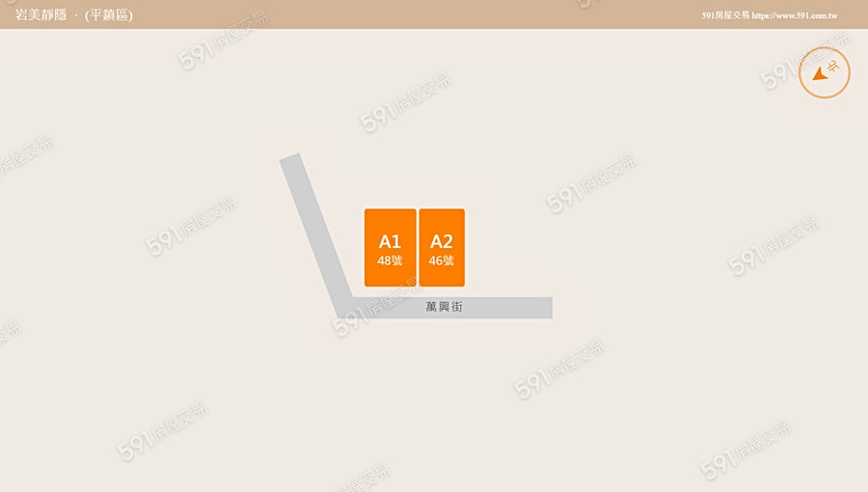Click the 46號 address label
This screenshot has width=868, height=492.
coord(441,260)
